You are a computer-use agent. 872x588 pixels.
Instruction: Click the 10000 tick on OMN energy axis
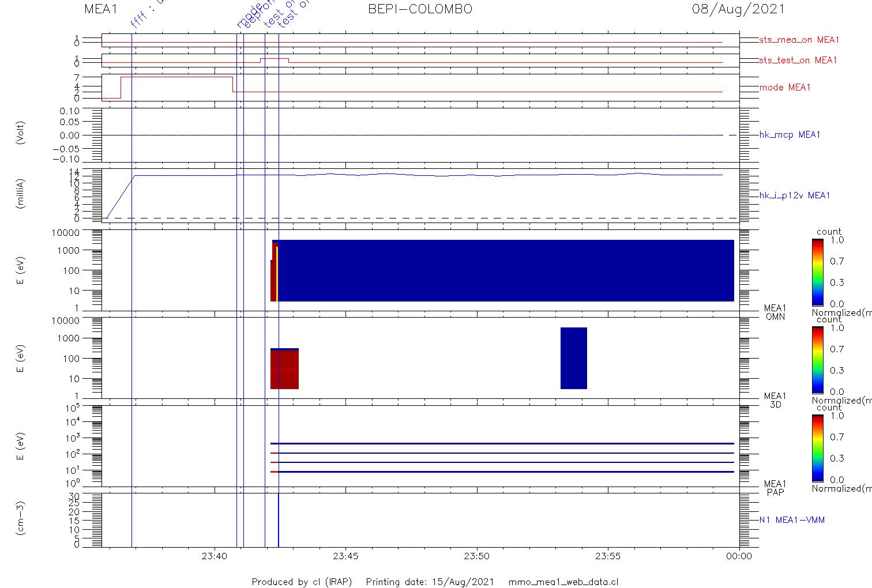pyautogui.click(x=67, y=232)
